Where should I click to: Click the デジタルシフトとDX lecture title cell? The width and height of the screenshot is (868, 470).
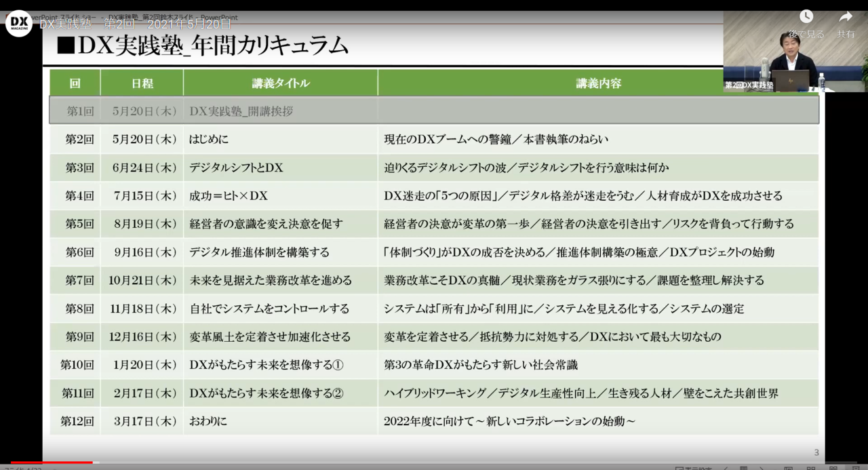[x=236, y=168]
